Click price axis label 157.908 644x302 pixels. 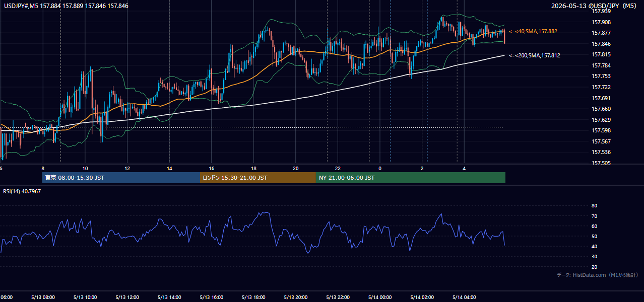(602, 22)
